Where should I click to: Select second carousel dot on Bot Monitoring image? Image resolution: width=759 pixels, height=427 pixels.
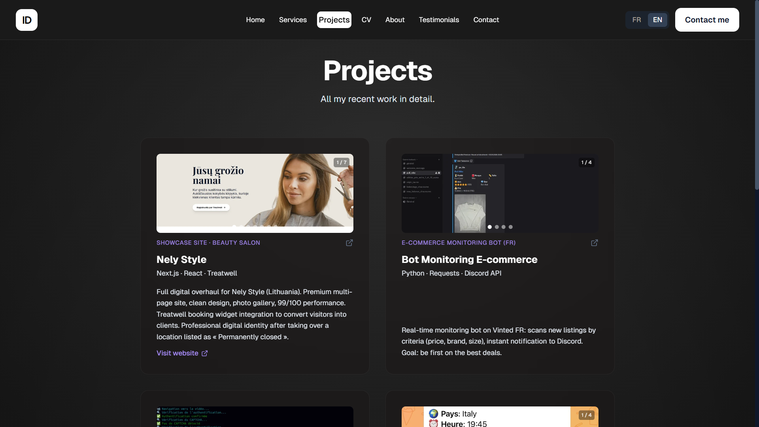tap(497, 227)
